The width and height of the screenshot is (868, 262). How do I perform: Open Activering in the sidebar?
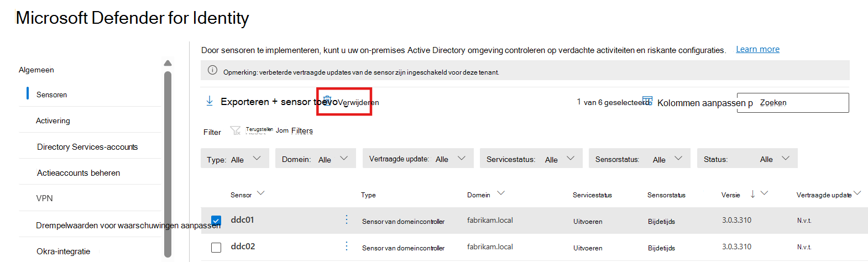(x=53, y=120)
